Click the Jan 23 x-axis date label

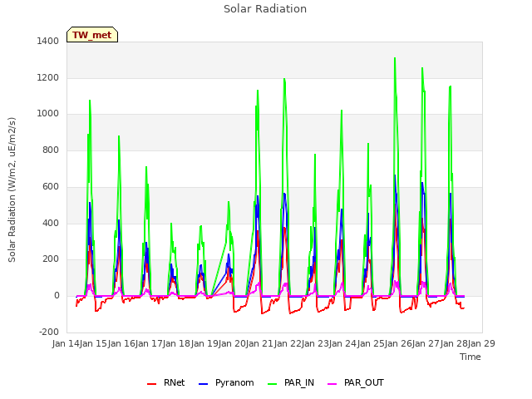[315, 343]
